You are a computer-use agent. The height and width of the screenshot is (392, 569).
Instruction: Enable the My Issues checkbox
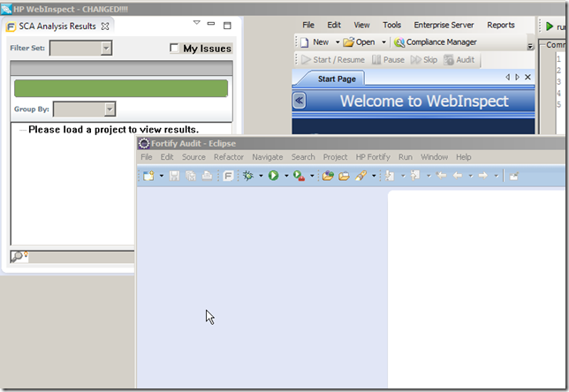tap(174, 49)
